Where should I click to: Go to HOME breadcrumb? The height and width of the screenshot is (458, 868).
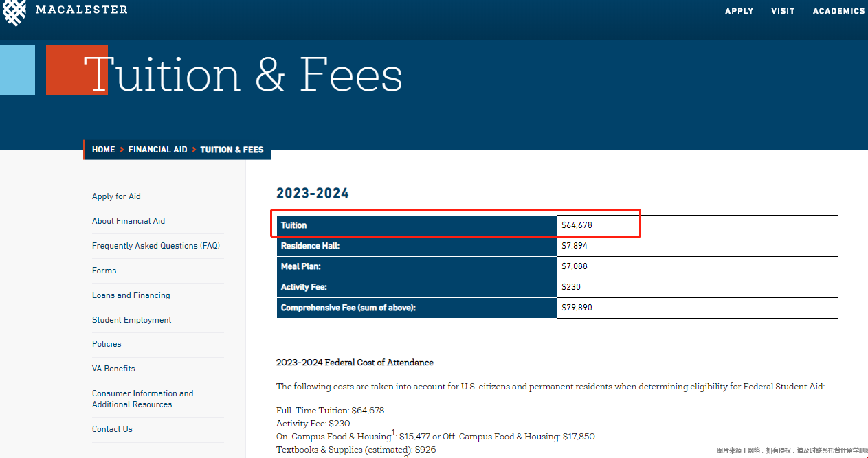[104, 150]
